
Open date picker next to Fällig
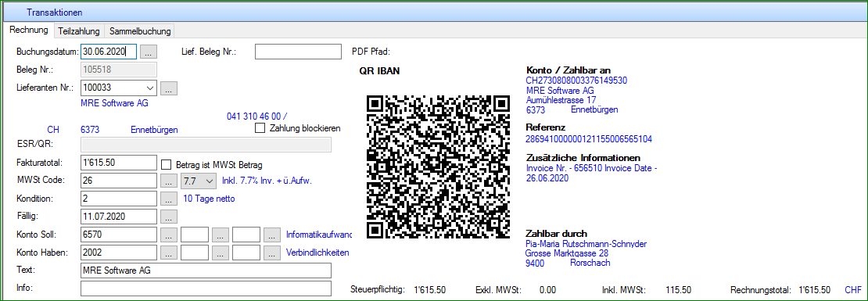tap(170, 217)
